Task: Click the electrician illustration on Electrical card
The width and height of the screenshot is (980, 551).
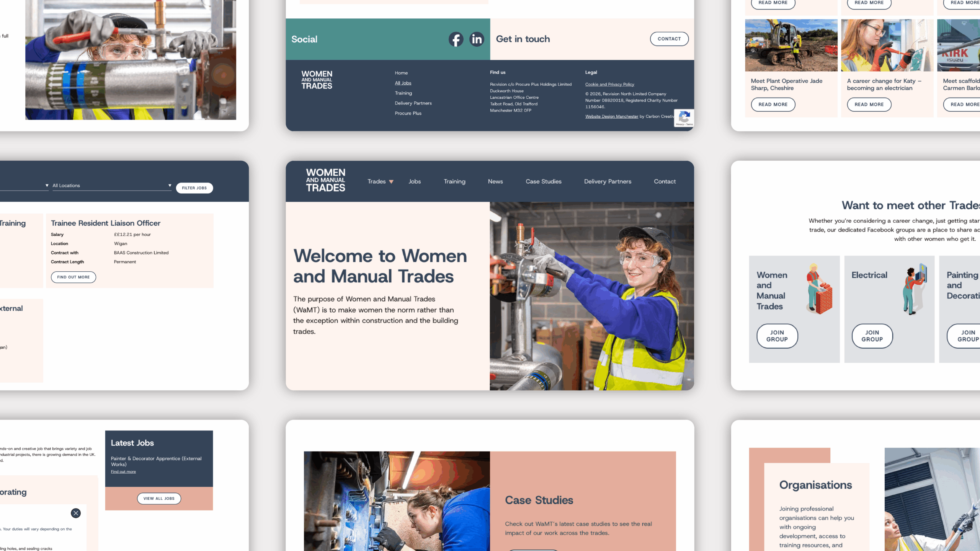Action: pos(915,289)
